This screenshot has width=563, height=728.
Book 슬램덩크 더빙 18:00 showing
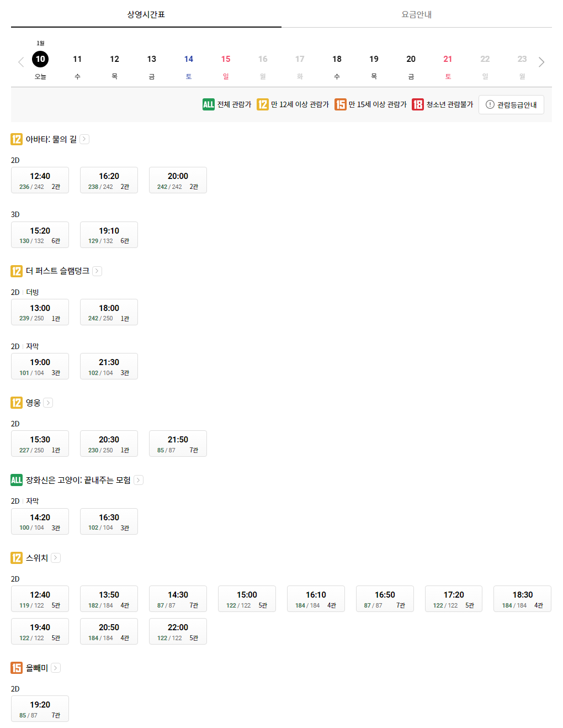(109, 312)
